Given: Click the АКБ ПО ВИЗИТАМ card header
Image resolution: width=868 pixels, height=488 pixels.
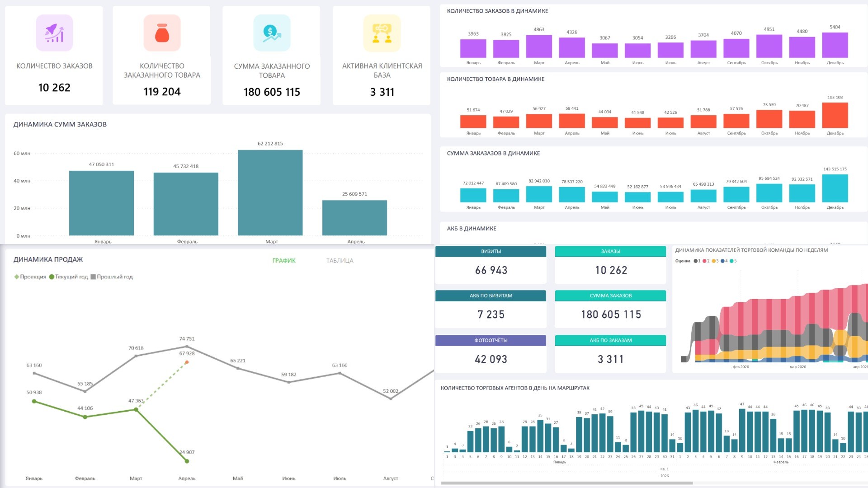Looking at the screenshot, I should point(491,296).
